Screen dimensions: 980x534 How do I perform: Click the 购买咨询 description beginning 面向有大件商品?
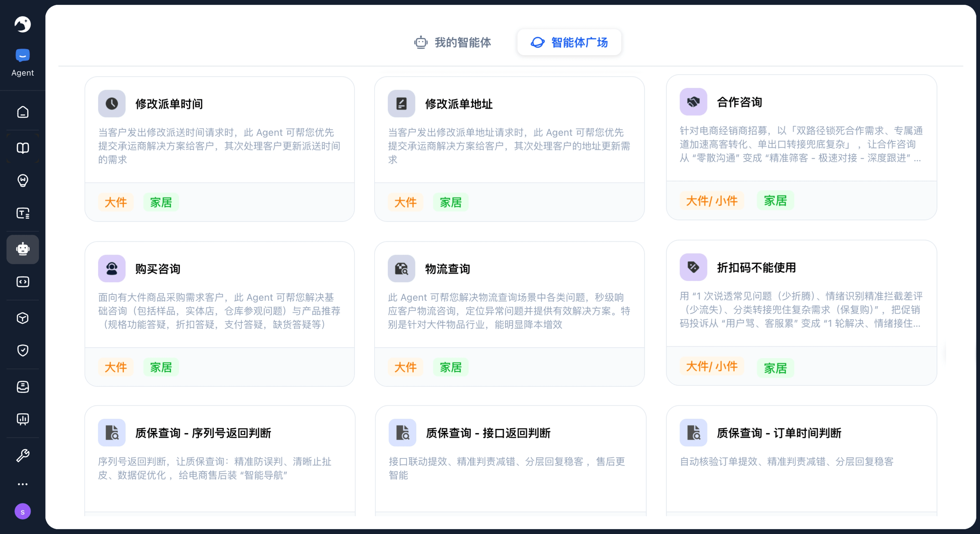pos(219,311)
